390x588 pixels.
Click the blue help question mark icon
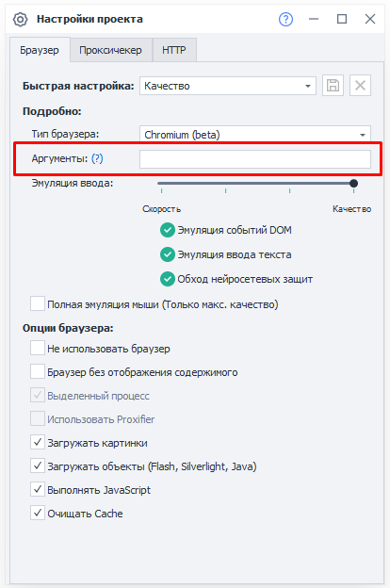coord(285,19)
